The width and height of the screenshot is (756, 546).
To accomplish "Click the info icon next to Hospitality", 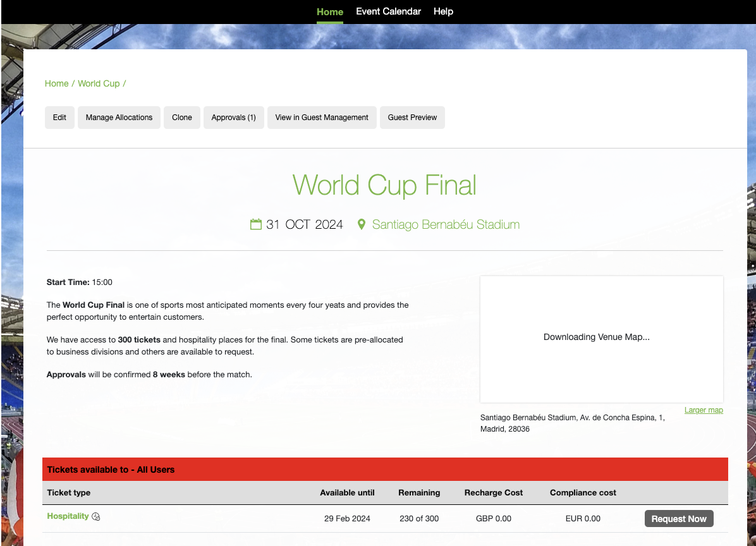I will (96, 516).
